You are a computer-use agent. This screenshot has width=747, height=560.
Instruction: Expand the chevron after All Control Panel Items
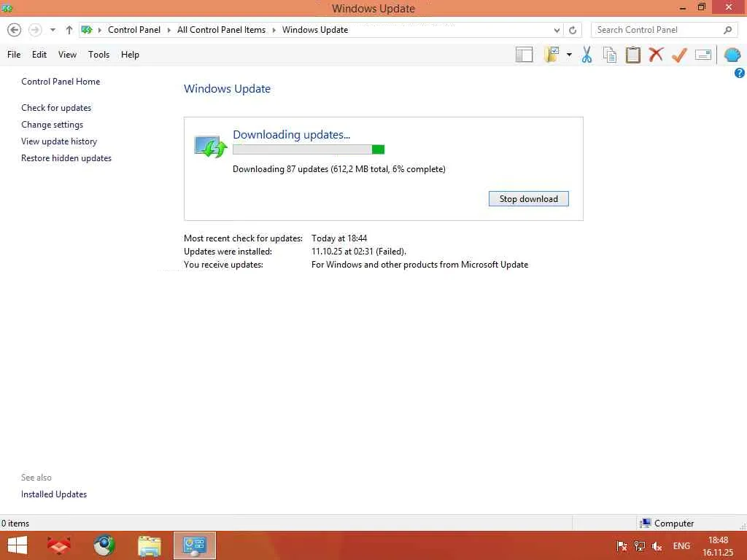click(x=274, y=30)
